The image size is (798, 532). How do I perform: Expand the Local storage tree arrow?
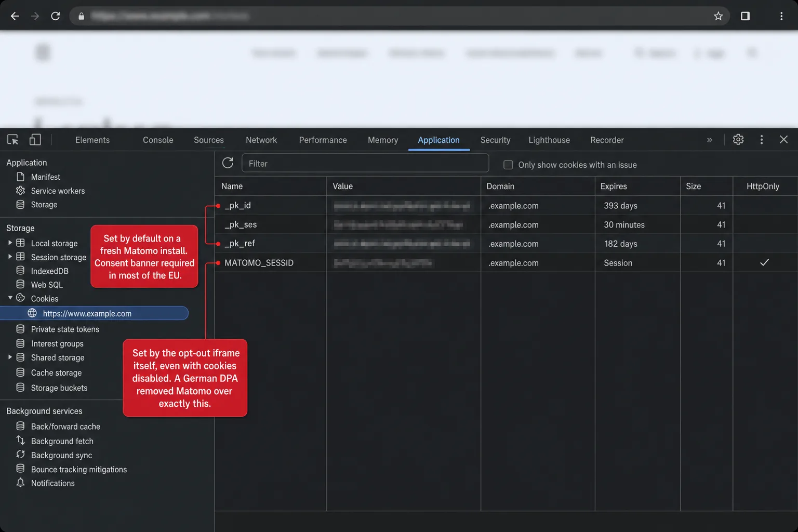10,243
